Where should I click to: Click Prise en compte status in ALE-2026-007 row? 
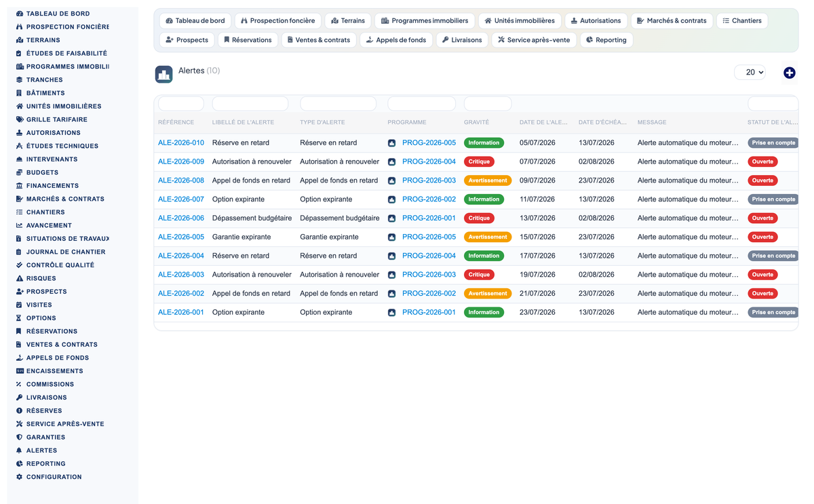tap(773, 199)
